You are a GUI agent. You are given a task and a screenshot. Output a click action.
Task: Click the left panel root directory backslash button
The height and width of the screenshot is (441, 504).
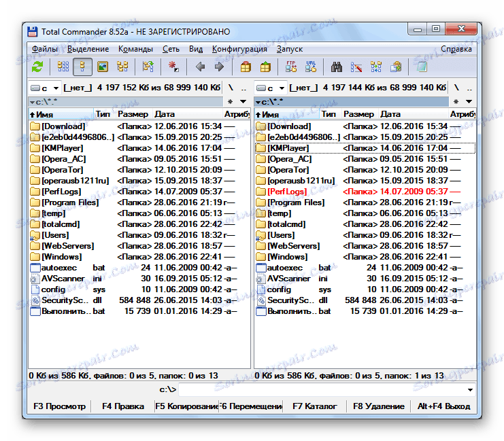pos(231,88)
